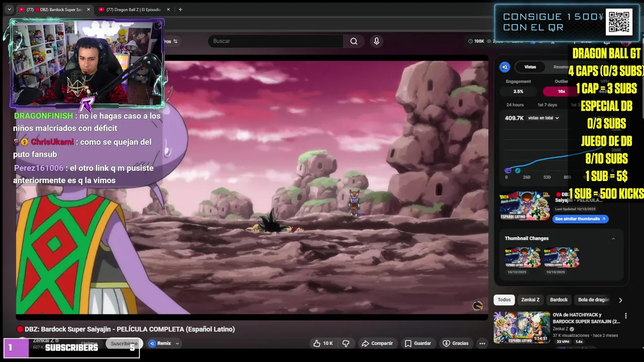
Task: Open thumbnail dated 10/13/2025
Action: pyautogui.click(x=522, y=258)
